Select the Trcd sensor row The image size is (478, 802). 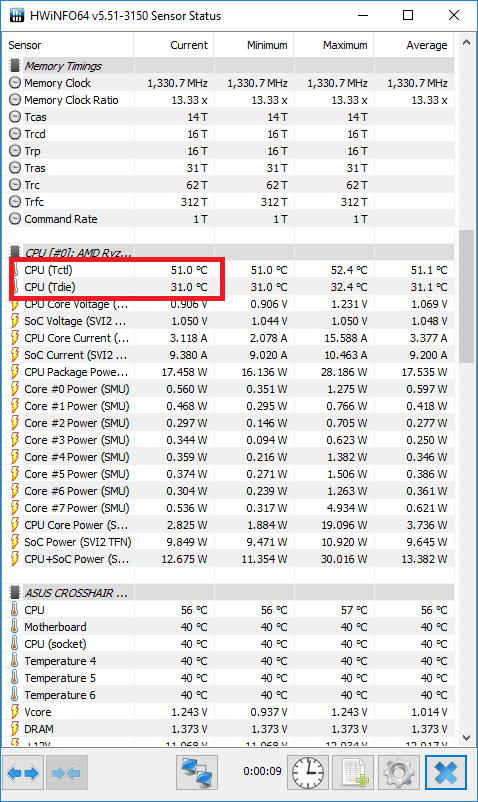coord(229,133)
